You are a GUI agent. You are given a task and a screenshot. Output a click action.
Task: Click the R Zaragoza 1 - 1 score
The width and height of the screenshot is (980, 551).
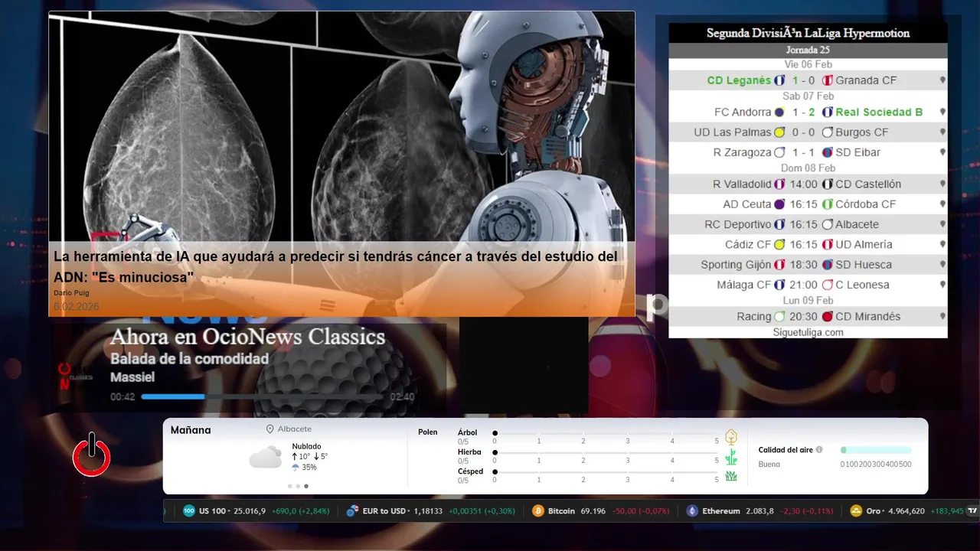tap(804, 152)
